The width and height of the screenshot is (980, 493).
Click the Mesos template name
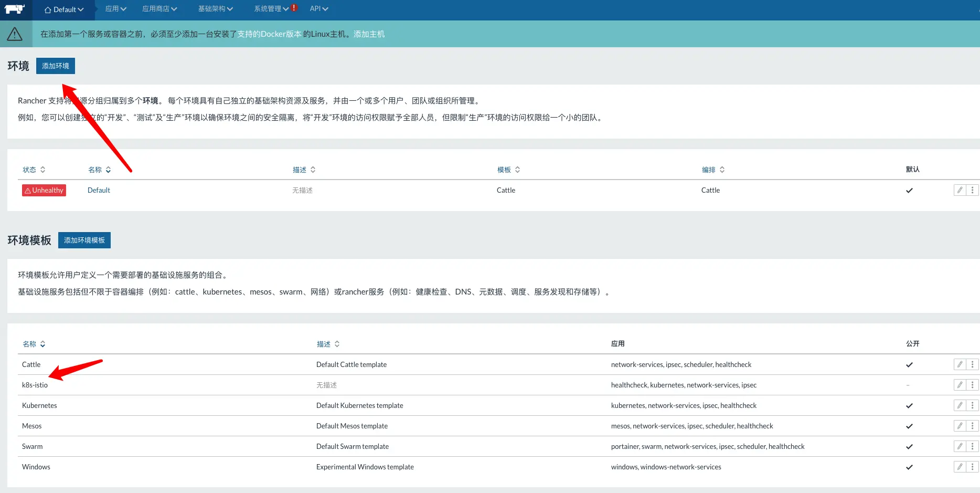pyautogui.click(x=32, y=426)
